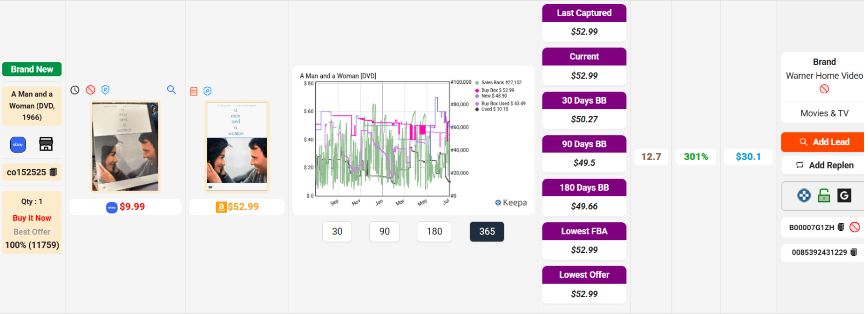Select the 365-day Keepa chart range

pyautogui.click(x=487, y=232)
